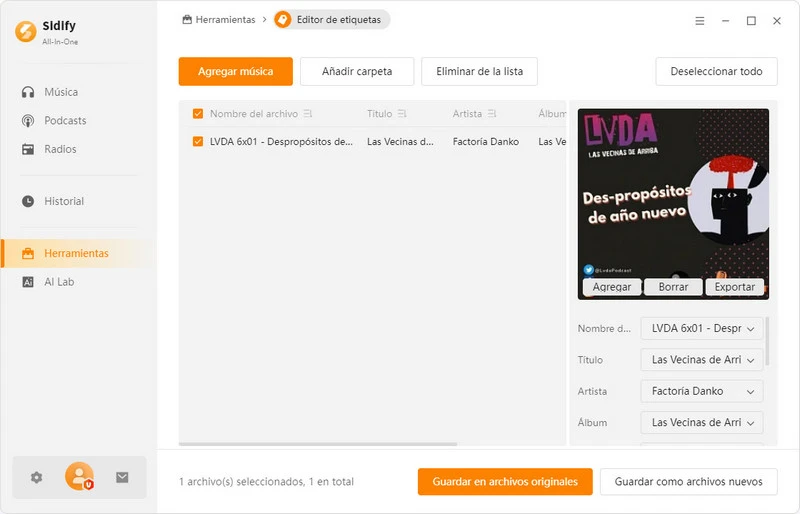Click the horizontal scrollbar under file list
Viewport: 800px width, 514px height.
point(318,444)
